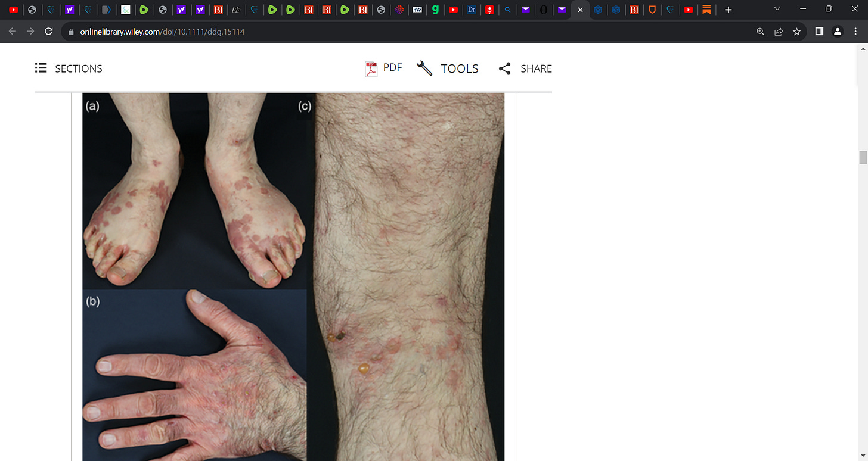Viewport: 868px width, 461px height.
Task: Open the tab search chevron
Action: (x=777, y=9)
